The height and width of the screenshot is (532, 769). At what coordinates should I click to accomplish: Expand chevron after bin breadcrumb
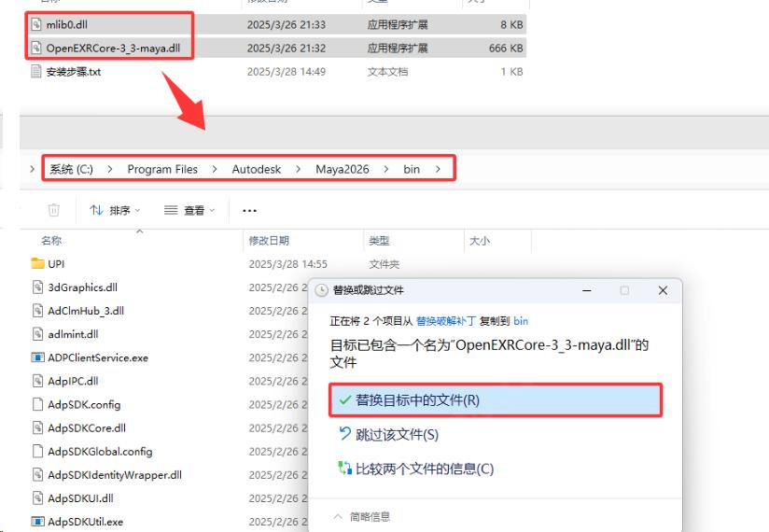pos(438,169)
